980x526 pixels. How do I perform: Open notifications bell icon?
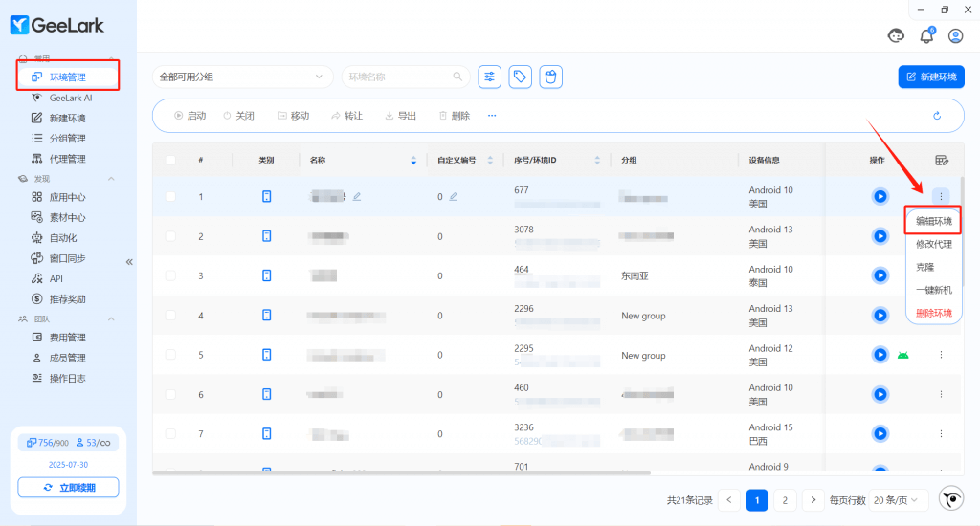point(925,36)
